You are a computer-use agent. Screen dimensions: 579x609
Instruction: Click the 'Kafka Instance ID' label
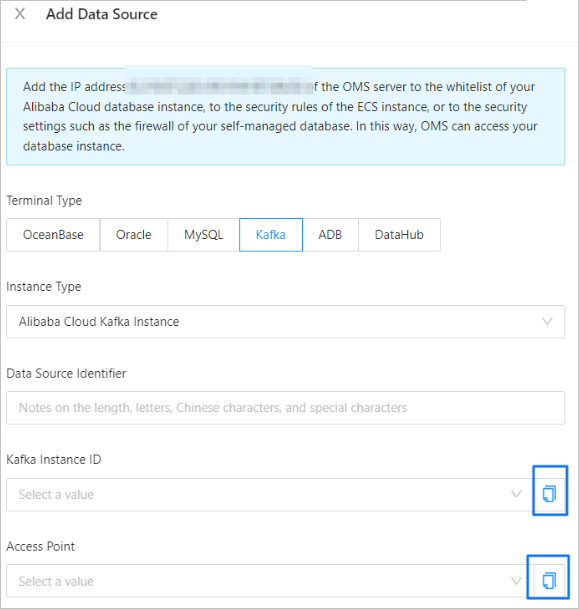coord(54,460)
